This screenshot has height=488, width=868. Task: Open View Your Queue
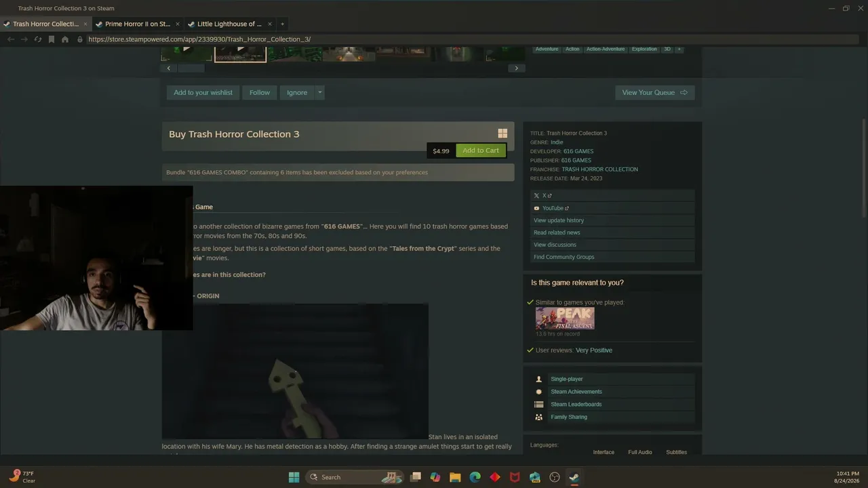(x=655, y=93)
